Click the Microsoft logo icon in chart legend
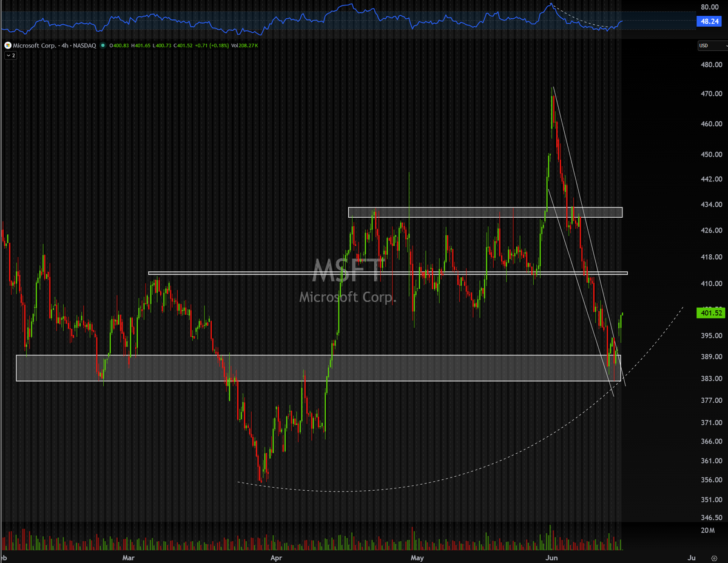The width and height of the screenshot is (728, 563). [8, 46]
